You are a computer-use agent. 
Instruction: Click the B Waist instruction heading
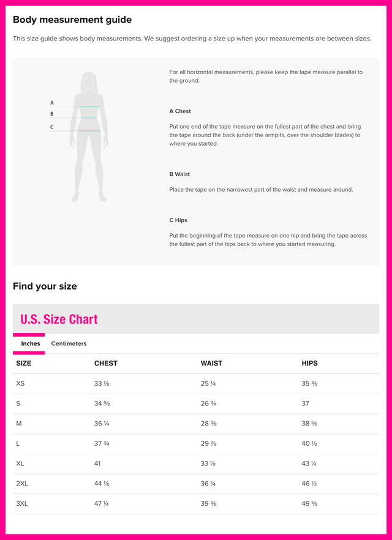tap(179, 174)
